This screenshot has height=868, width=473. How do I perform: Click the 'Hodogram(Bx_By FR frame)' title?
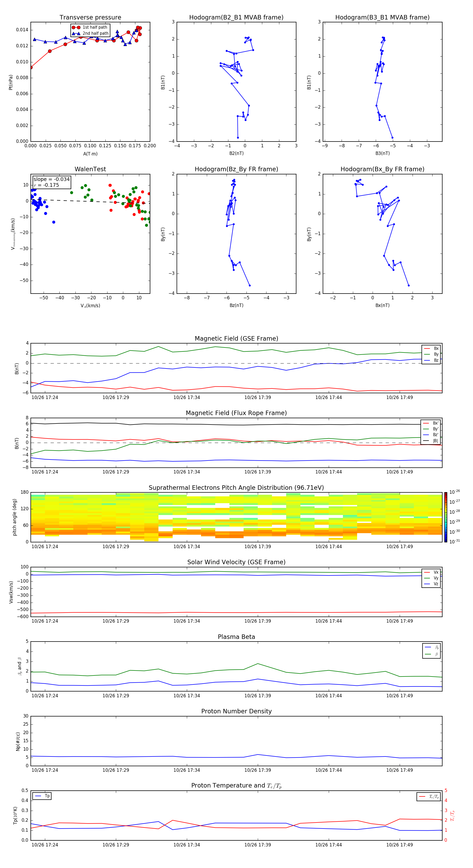pos(382,169)
